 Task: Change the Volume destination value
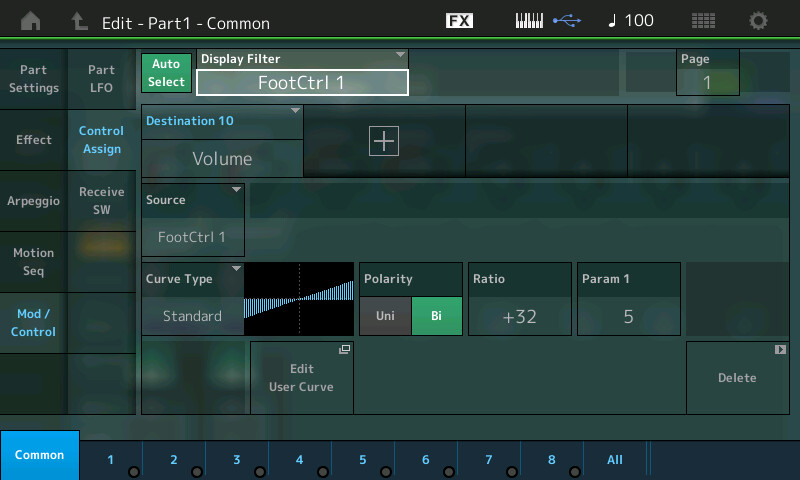[222, 159]
